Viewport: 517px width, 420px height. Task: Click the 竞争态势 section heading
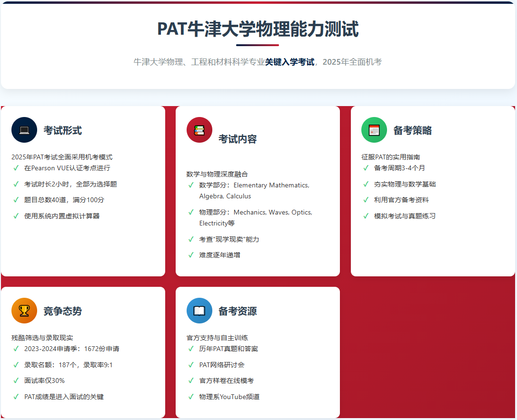62,311
